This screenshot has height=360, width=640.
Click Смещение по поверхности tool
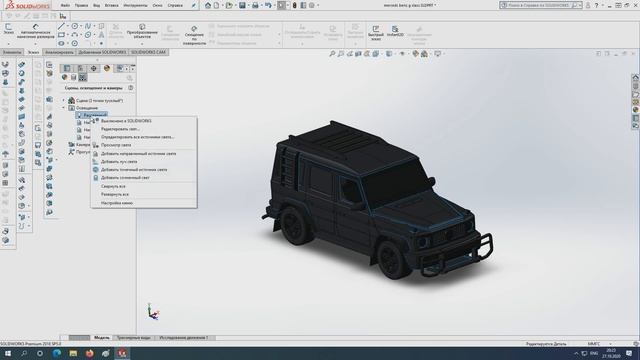click(x=194, y=35)
